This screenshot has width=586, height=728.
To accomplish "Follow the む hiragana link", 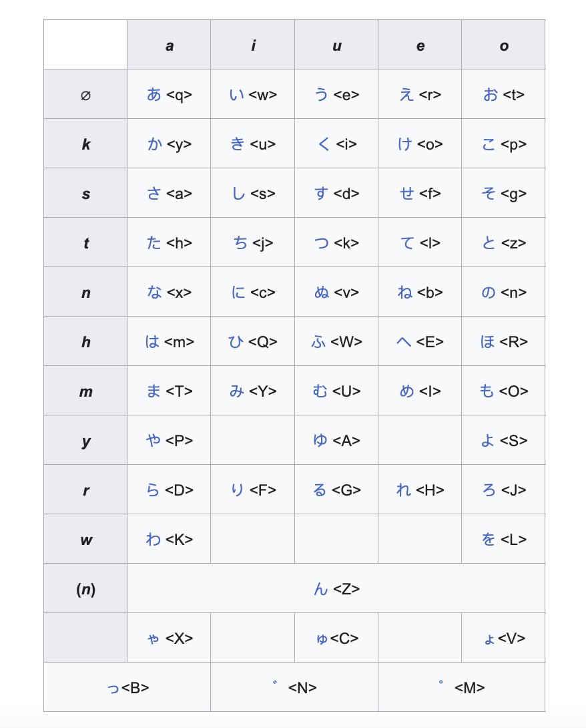I will [x=320, y=391].
